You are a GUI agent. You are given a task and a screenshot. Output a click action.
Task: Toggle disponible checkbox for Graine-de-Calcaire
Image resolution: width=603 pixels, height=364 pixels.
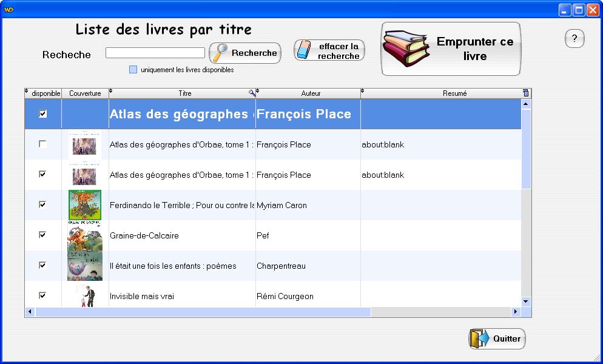coord(42,235)
